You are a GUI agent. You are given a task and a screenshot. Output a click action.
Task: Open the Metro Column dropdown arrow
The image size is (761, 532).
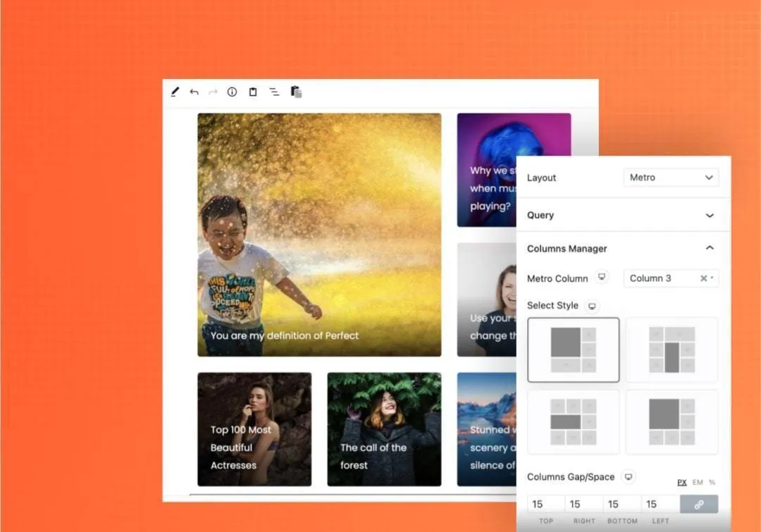point(712,278)
